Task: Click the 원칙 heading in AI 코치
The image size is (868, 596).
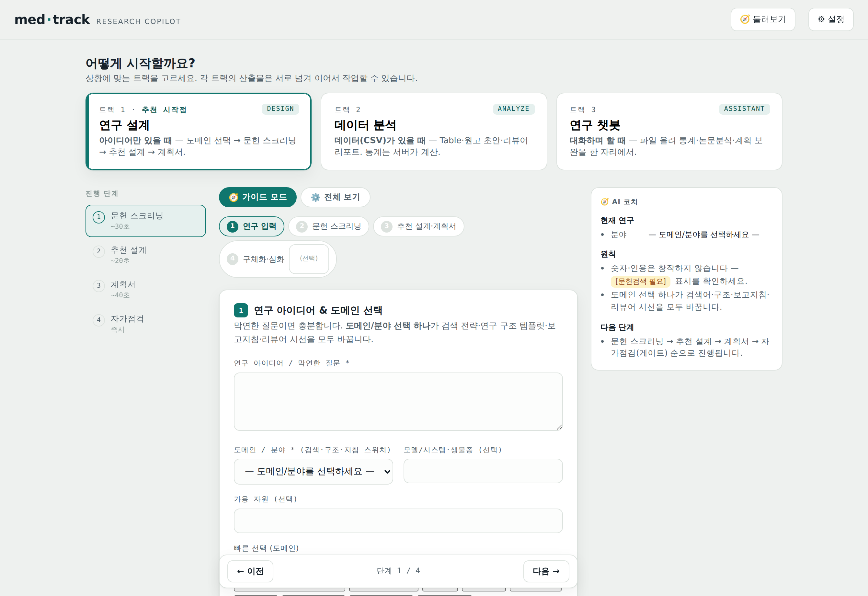Action: click(608, 254)
